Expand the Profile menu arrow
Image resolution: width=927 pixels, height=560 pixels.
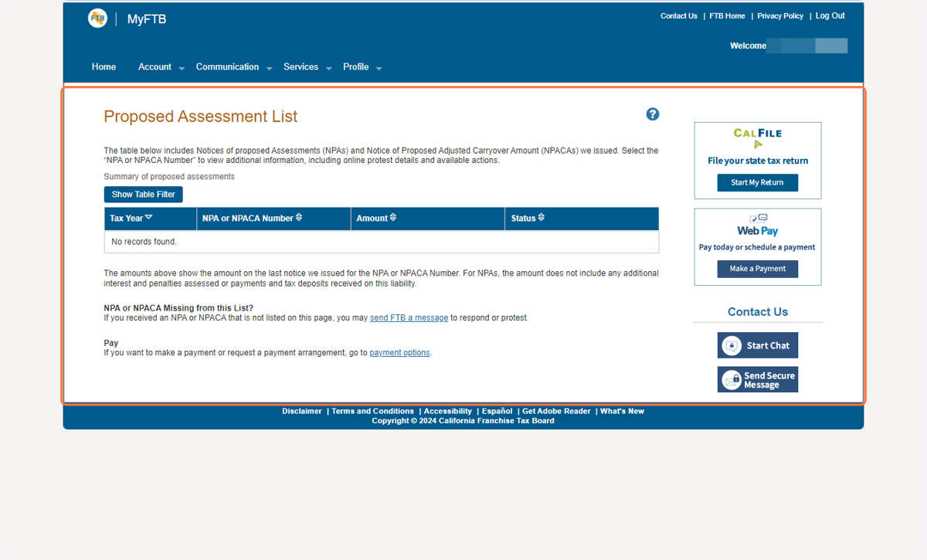pyautogui.click(x=379, y=69)
